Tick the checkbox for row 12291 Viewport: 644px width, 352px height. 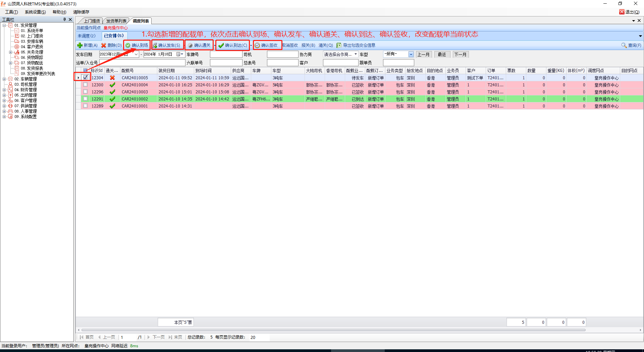pos(86,99)
